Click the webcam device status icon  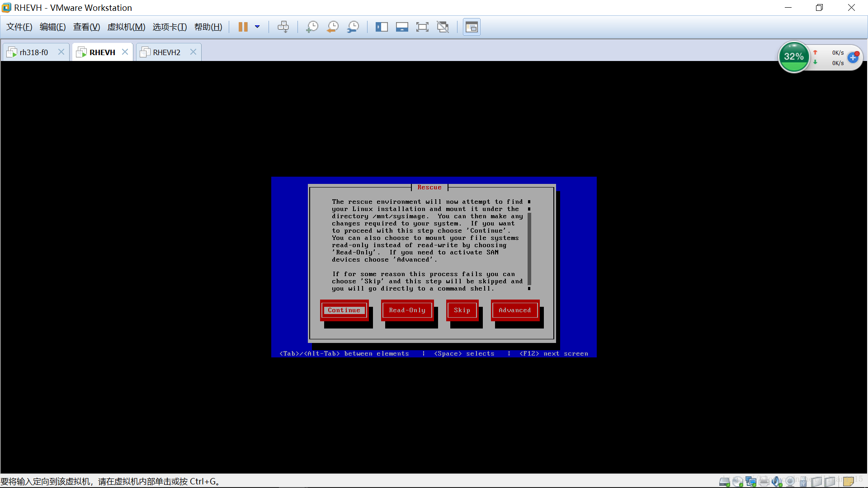pyautogui.click(x=790, y=482)
